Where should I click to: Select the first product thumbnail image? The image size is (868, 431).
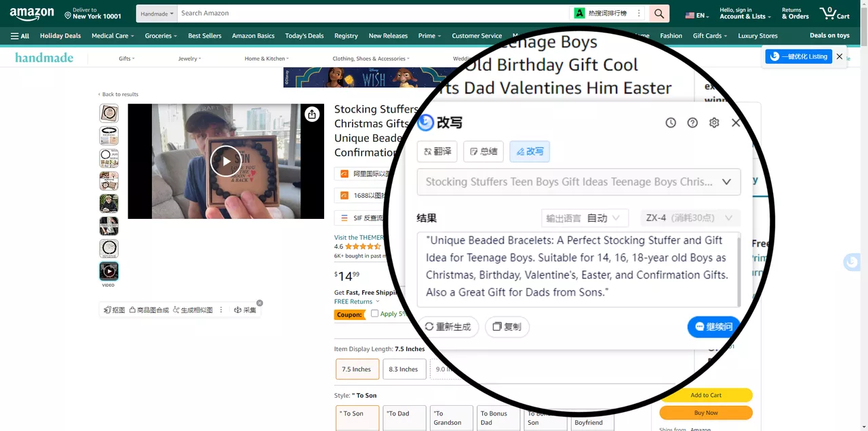108,113
